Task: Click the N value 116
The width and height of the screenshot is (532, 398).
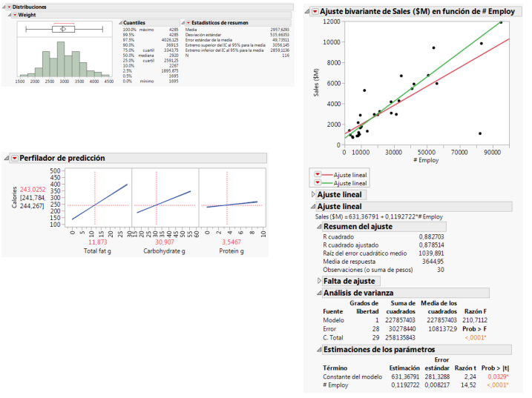Action: (286, 56)
